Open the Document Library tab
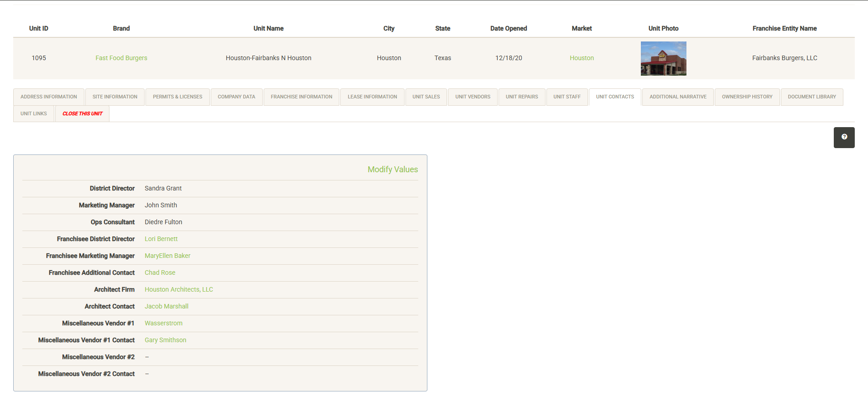This screenshot has width=868, height=401. click(x=811, y=97)
